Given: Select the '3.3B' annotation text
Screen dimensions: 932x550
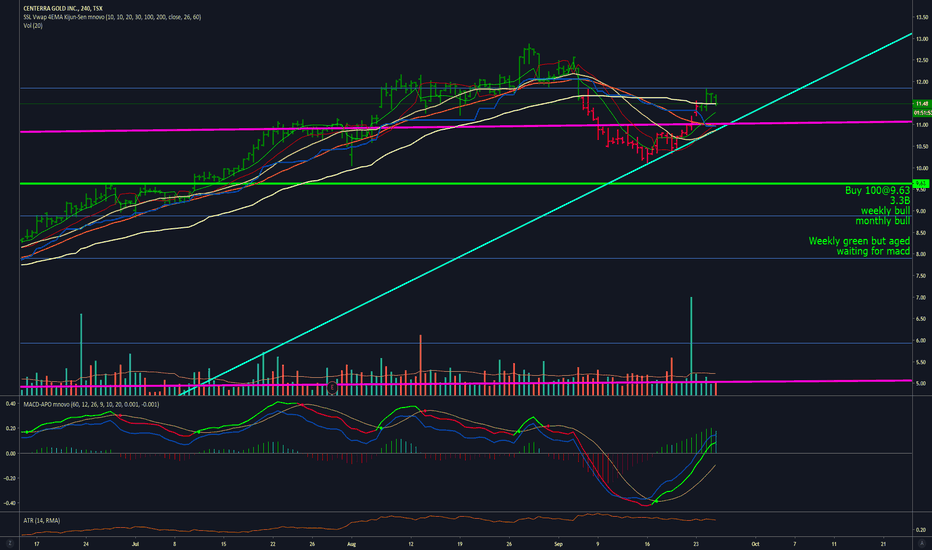Looking at the screenshot, I should pos(899,201).
